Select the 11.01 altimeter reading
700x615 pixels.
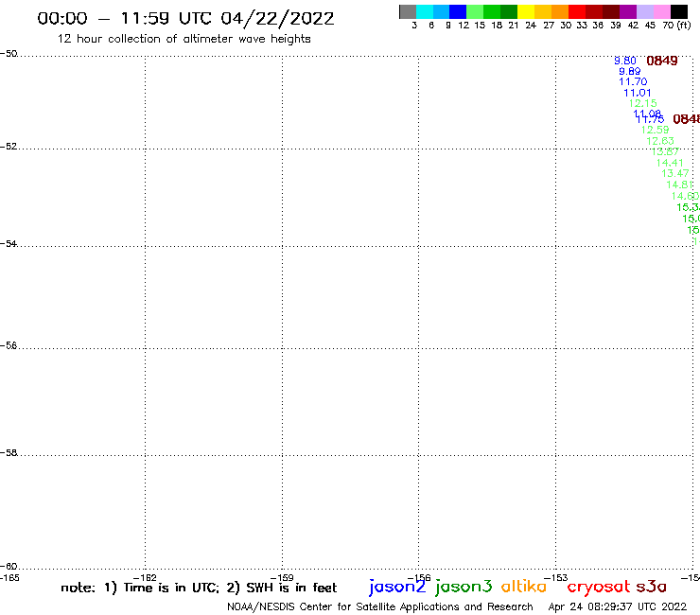point(637,93)
